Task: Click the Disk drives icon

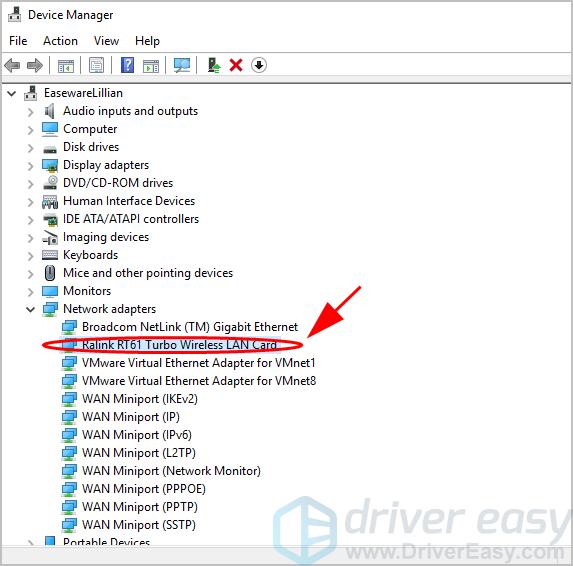Action: pos(50,148)
